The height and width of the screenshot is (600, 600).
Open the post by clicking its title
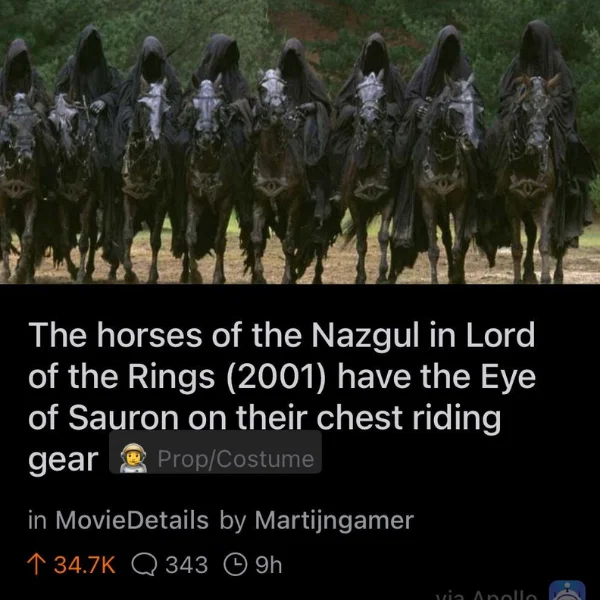(x=282, y=396)
